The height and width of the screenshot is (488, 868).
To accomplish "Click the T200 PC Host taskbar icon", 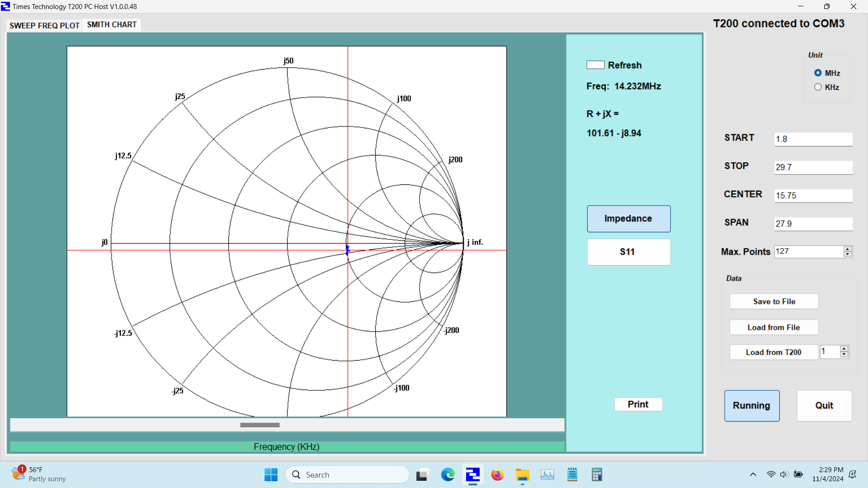I will 472,475.
